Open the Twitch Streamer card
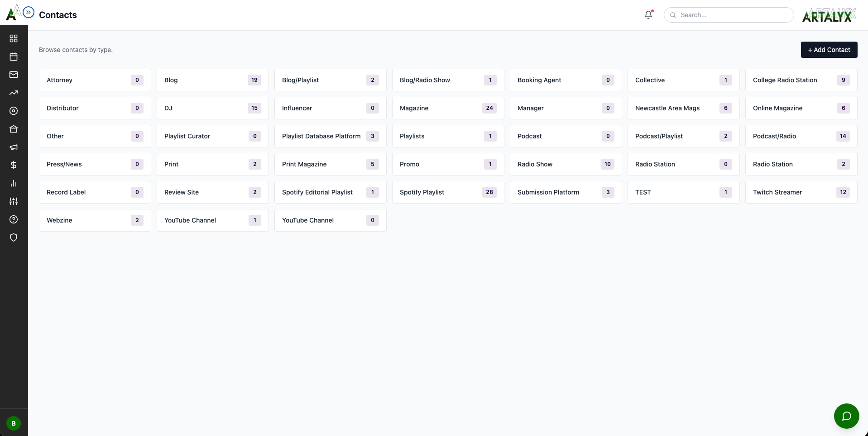This screenshot has height=436, width=868. 801,192
